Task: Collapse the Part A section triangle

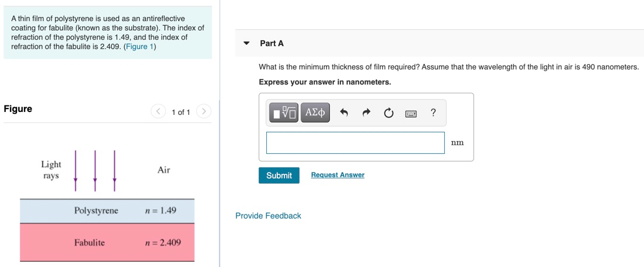Action: click(x=246, y=43)
